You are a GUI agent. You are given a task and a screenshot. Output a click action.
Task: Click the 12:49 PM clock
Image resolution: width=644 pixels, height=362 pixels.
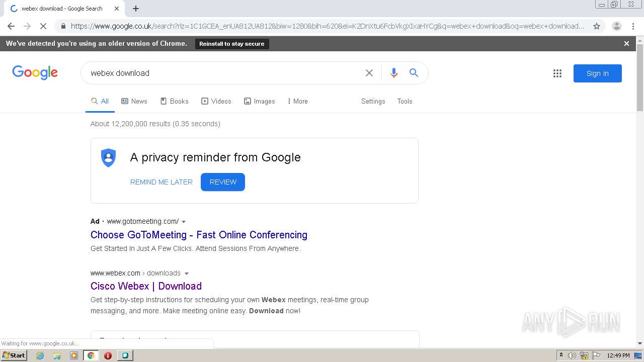click(618, 355)
